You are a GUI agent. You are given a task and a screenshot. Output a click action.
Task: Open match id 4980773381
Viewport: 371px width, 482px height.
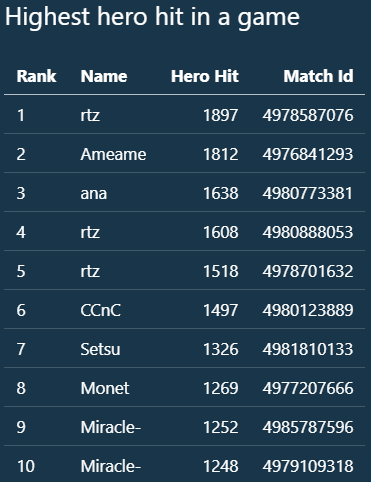308,193
